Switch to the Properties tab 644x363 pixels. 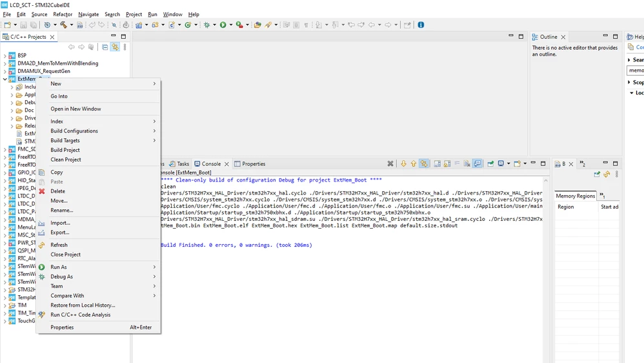[250, 163]
